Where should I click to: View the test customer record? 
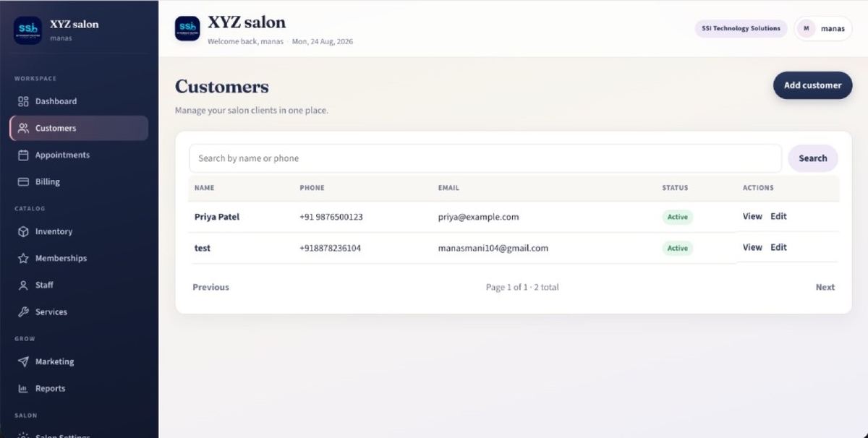pos(752,247)
